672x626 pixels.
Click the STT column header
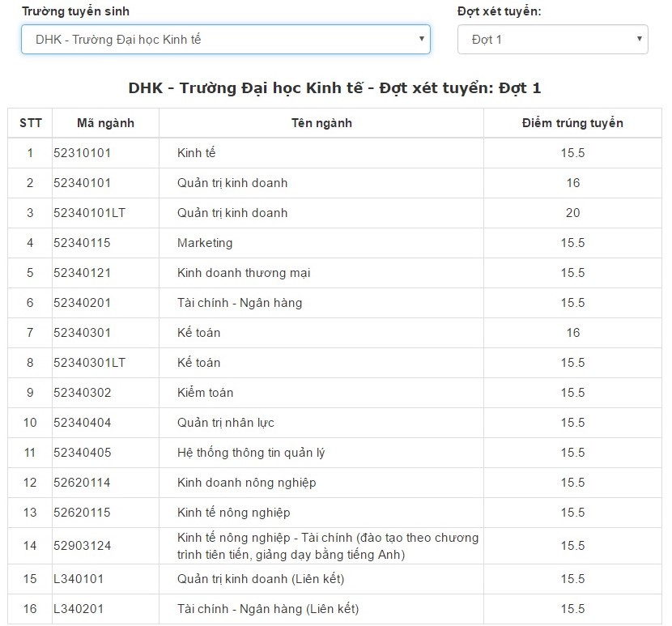pyautogui.click(x=30, y=123)
